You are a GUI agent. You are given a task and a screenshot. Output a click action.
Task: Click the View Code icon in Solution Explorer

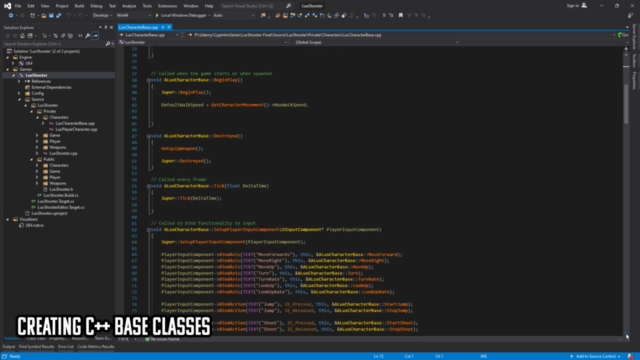pos(80,36)
